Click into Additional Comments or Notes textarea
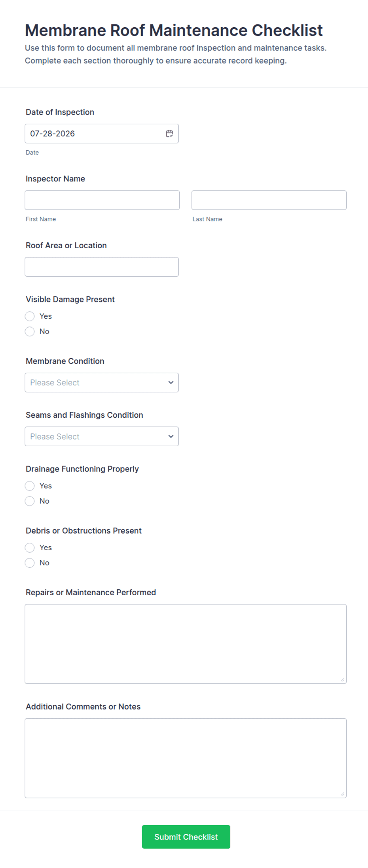 click(186, 758)
